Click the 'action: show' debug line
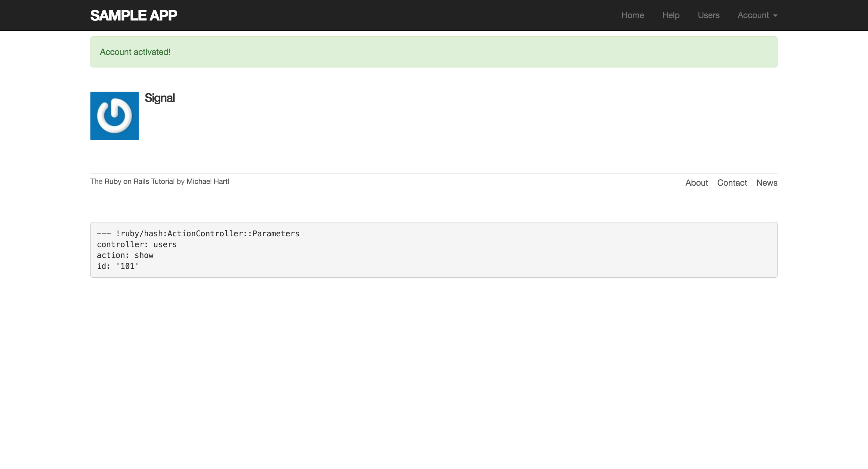 tap(125, 255)
